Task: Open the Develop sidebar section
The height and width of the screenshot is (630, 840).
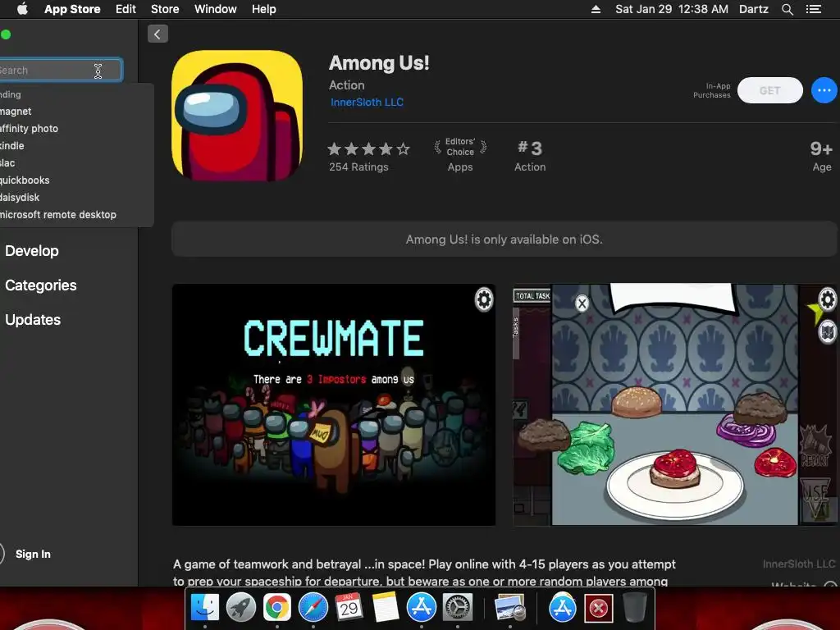Action: pyautogui.click(x=32, y=251)
